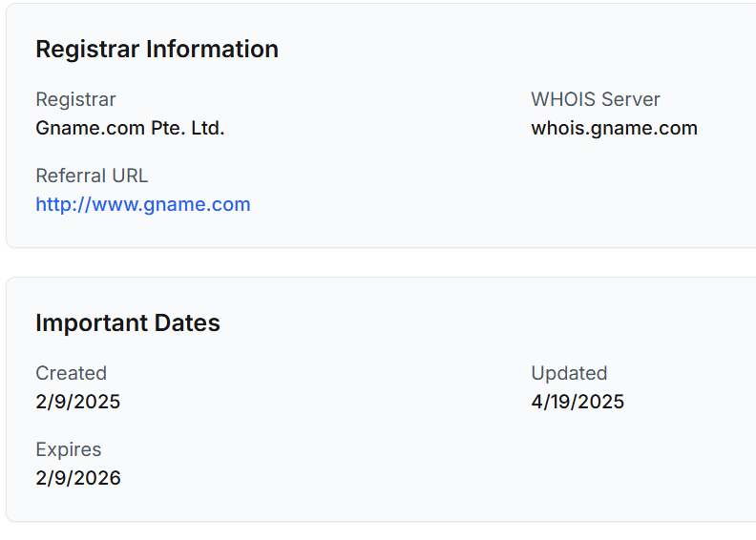Select the updated date 4/19/2025

[577, 402]
